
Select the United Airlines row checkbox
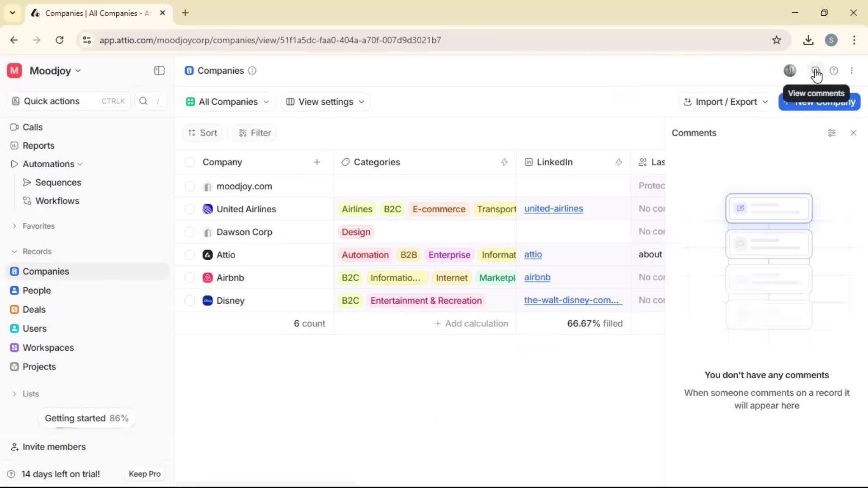coord(189,209)
